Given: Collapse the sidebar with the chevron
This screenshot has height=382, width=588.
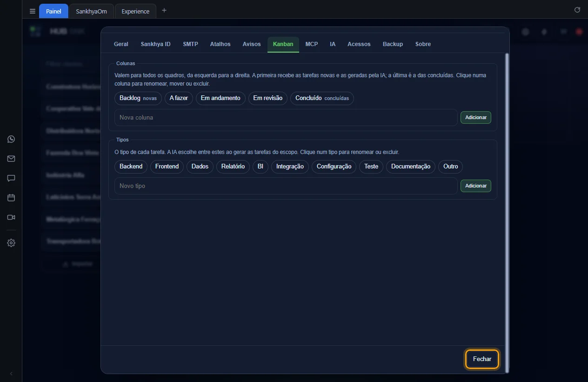Looking at the screenshot, I should click(x=11, y=374).
